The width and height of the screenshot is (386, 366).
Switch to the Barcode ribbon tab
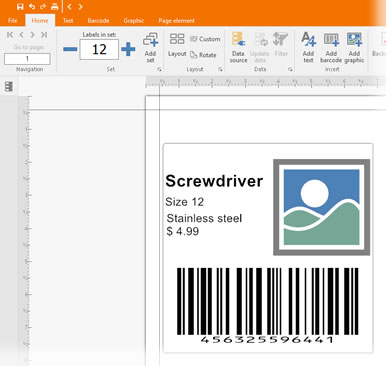pyautogui.click(x=98, y=21)
